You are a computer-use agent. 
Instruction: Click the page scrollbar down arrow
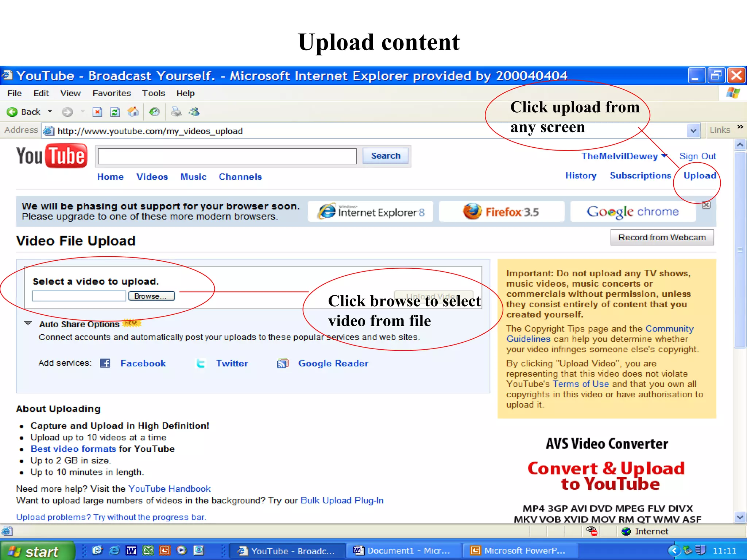[x=740, y=517]
